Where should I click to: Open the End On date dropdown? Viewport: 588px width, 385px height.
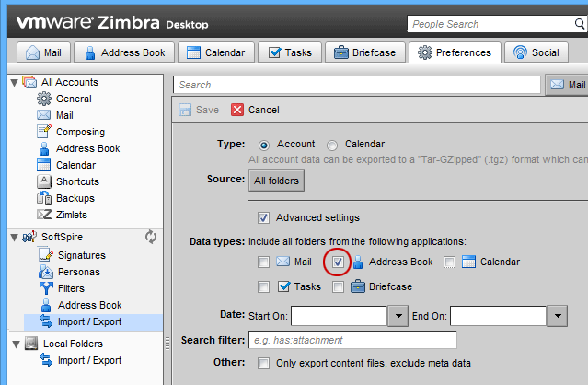coord(557,316)
